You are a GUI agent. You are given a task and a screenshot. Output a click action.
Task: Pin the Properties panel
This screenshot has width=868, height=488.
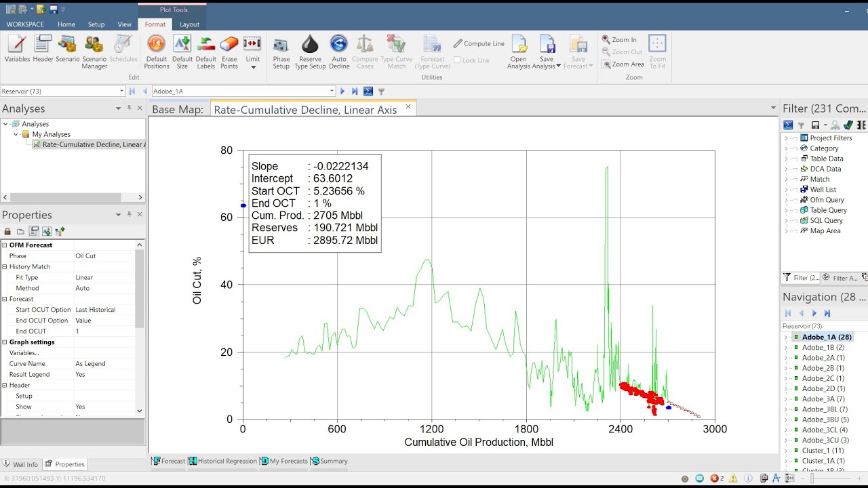pos(129,215)
